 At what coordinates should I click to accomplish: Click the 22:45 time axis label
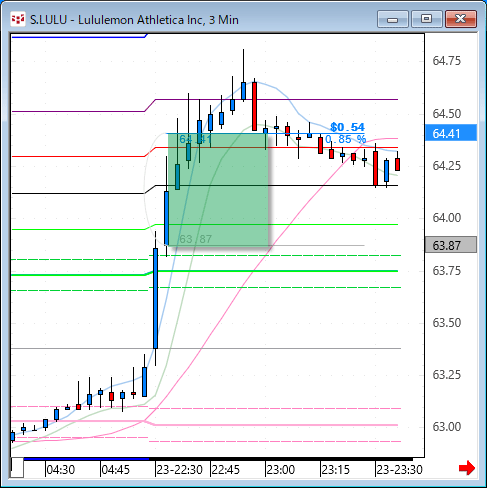tap(226, 470)
